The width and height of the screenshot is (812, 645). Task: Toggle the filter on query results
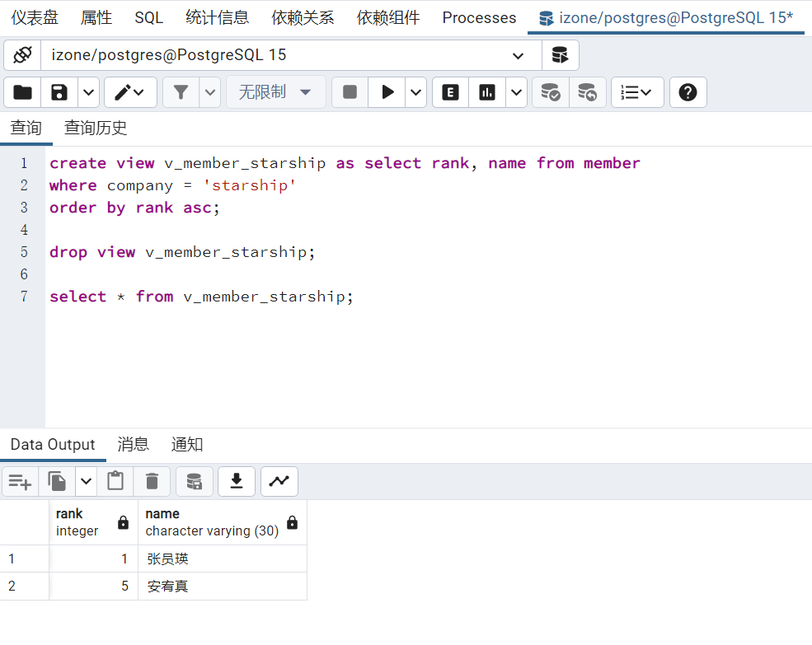tap(181, 92)
